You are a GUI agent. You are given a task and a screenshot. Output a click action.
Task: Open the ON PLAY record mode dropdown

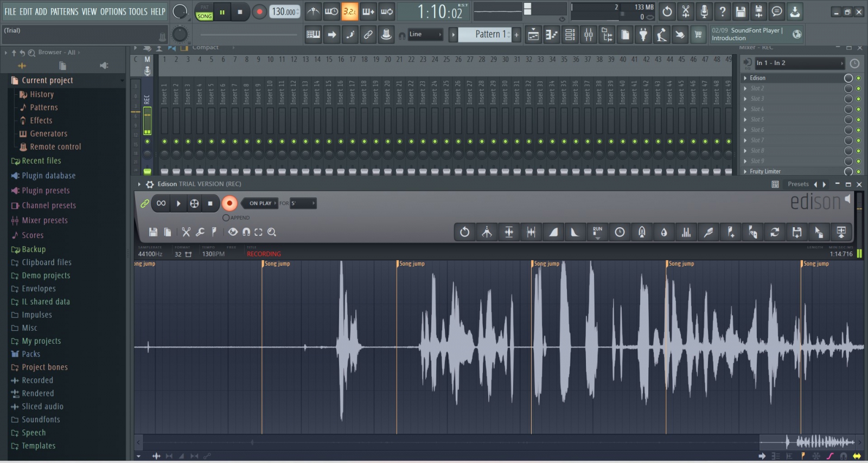point(260,203)
